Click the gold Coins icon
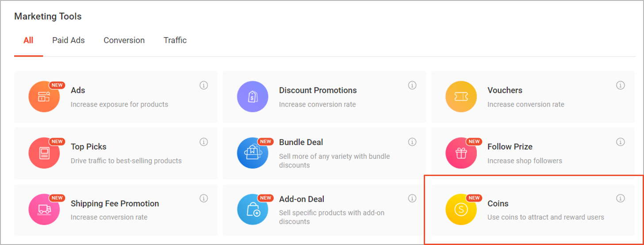The height and width of the screenshot is (245, 644). coord(461,210)
